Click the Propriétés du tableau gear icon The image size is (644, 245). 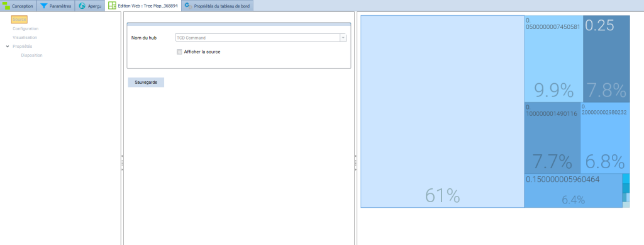[x=188, y=6]
